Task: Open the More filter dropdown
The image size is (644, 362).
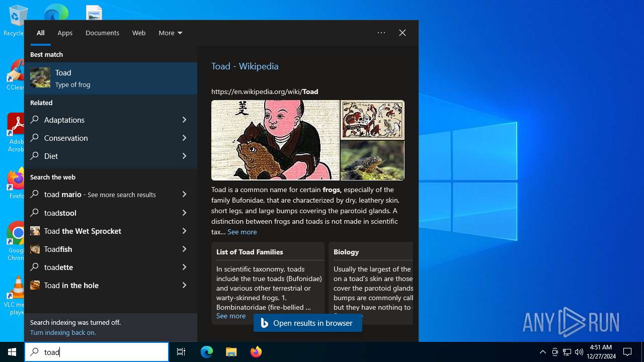Action: coord(171,33)
